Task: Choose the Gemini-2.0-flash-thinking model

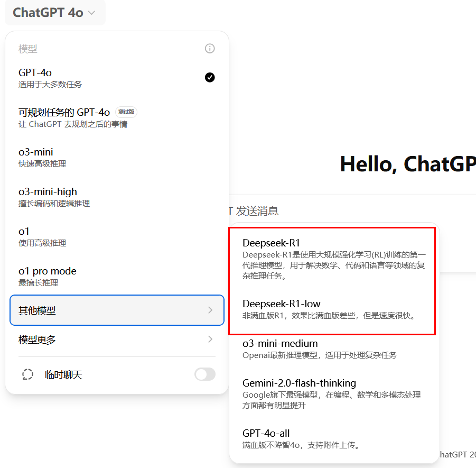Action: coord(334,393)
